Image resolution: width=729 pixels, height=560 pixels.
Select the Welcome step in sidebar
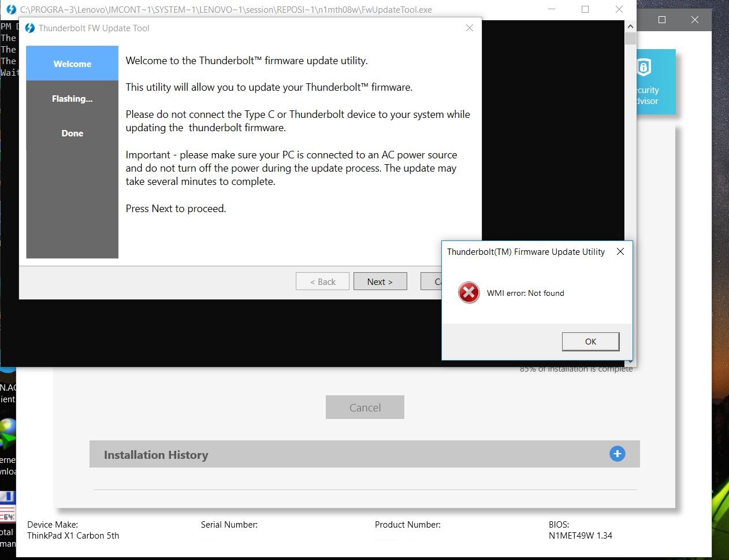[72, 64]
